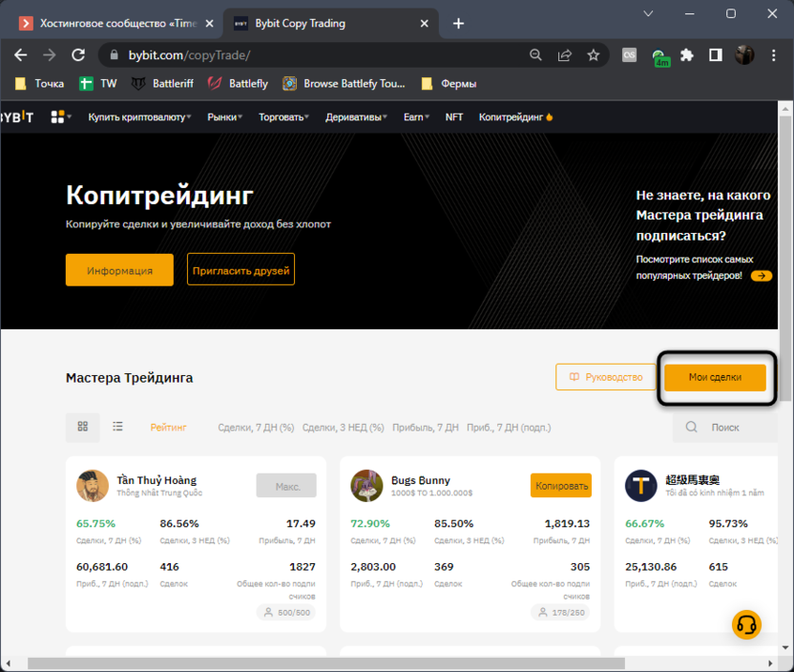This screenshot has height=672, width=794.
Task: Open the TW bookmark
Action: point(98,84)
